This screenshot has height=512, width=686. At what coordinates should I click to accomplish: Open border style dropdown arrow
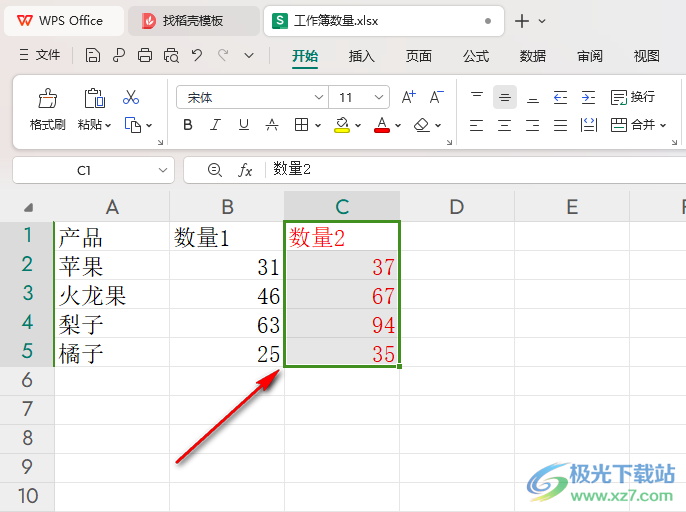[x=318, y=126]
